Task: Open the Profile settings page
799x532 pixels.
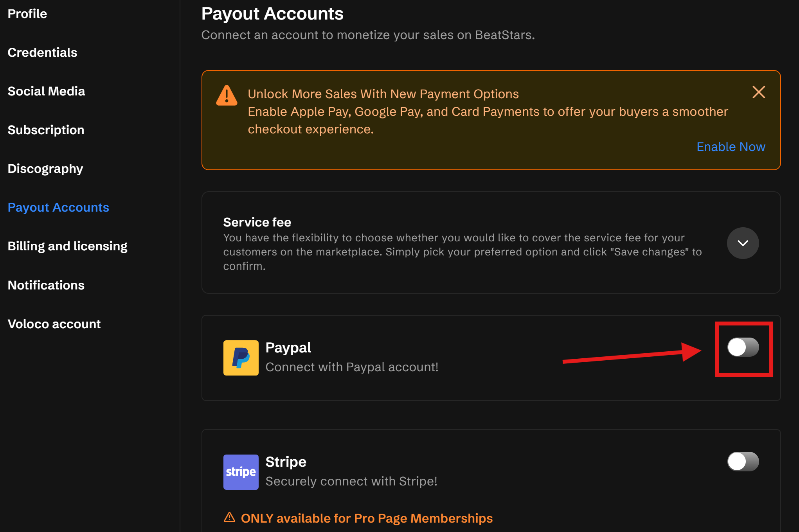Action: click(x=27, y=14)
